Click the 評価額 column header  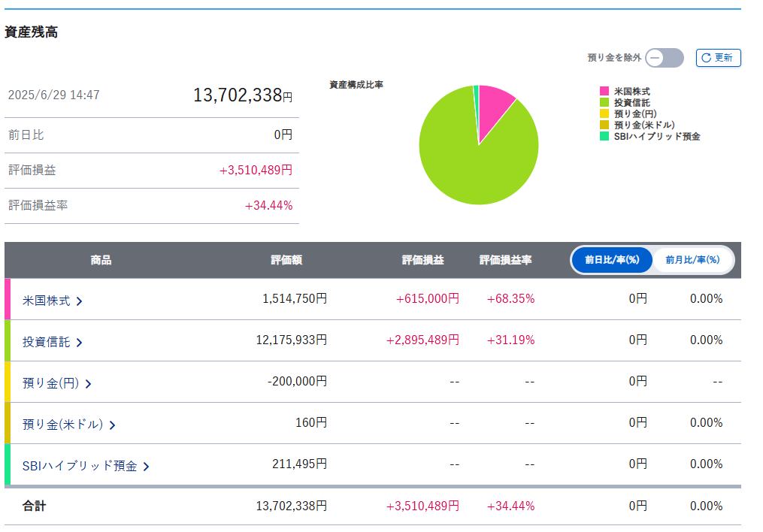tap(286, 260)
